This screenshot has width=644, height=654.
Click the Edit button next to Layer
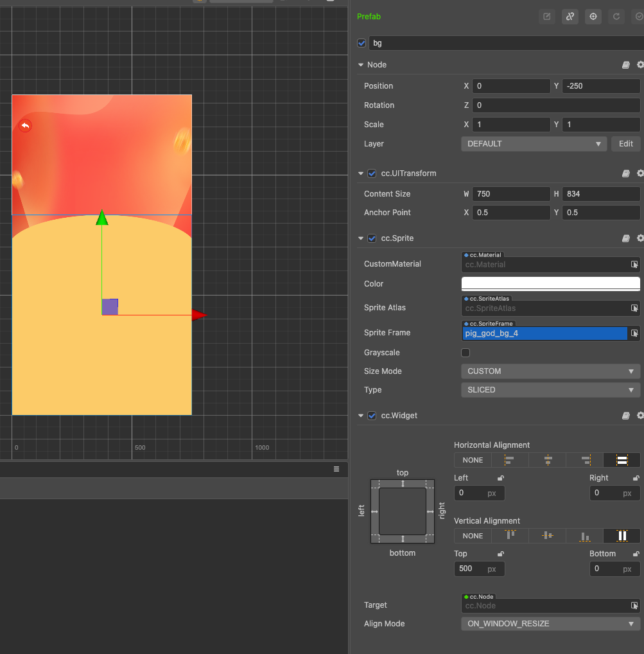[x=625, y=144]
